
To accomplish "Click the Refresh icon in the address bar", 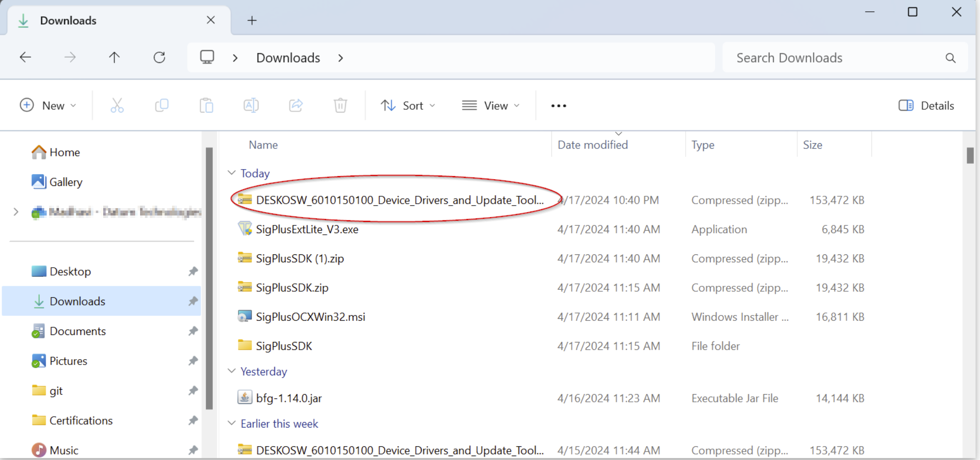I will 159,57.
